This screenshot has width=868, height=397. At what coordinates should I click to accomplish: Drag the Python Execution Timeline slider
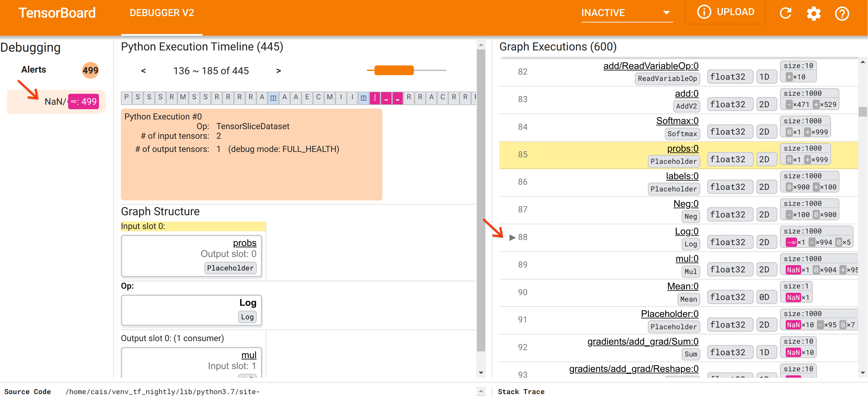[x=393, y=70]
